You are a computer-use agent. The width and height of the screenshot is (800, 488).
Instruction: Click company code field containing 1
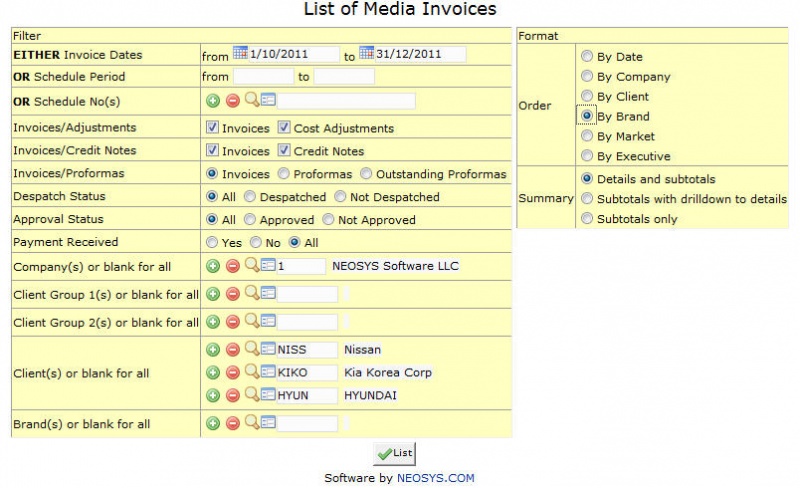[x=301, y=266]
